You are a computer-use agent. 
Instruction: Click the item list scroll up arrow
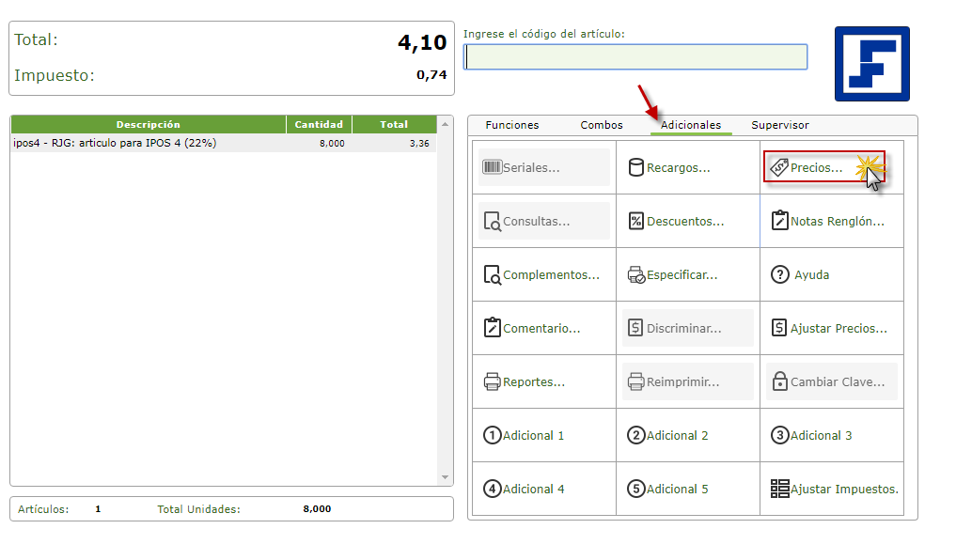click(x=445, y=124)
